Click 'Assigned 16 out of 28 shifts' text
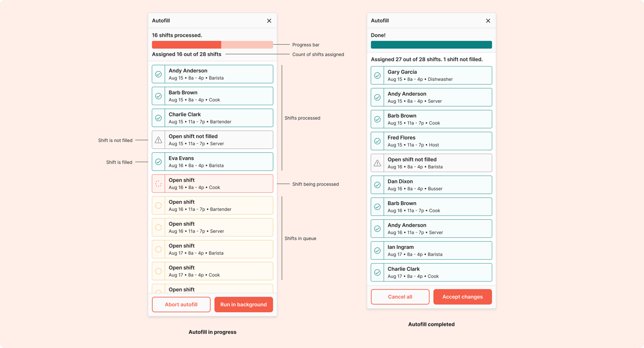The height and width of the screenshot is (348, 644). [186, 54]
